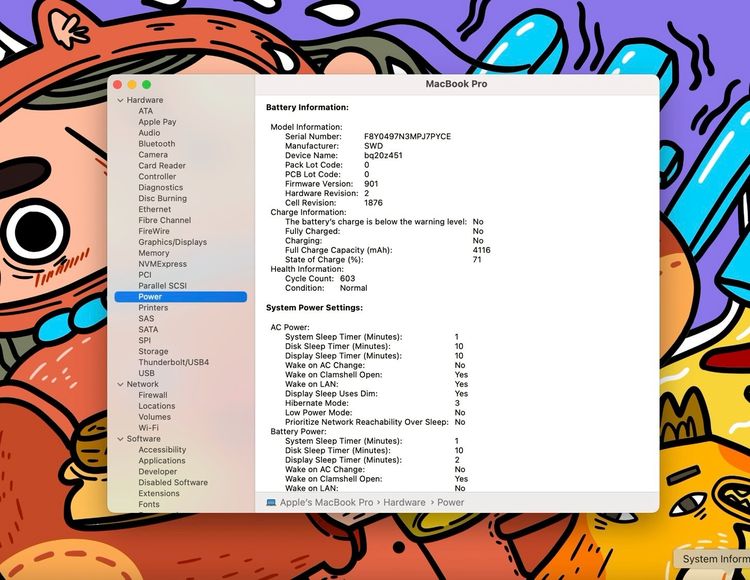Select PCI in the Hardware list
The image size is (750, 580).
point(145,275)
